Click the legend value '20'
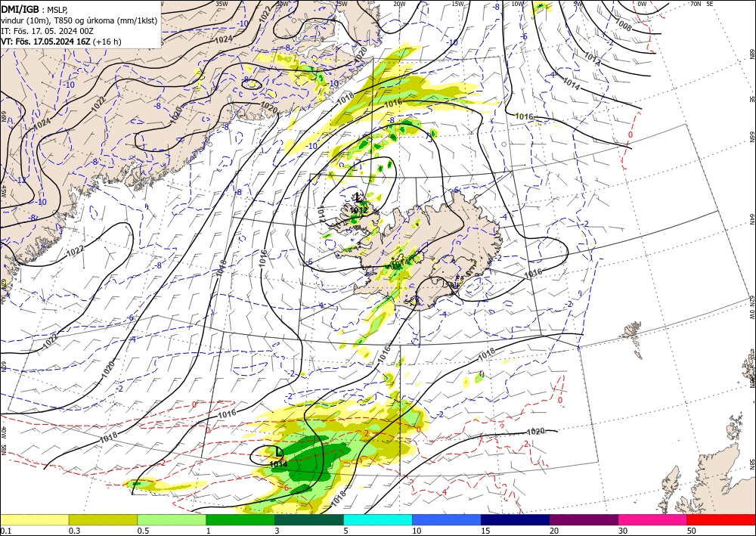 pyautogui.click(x=554, y=531)
